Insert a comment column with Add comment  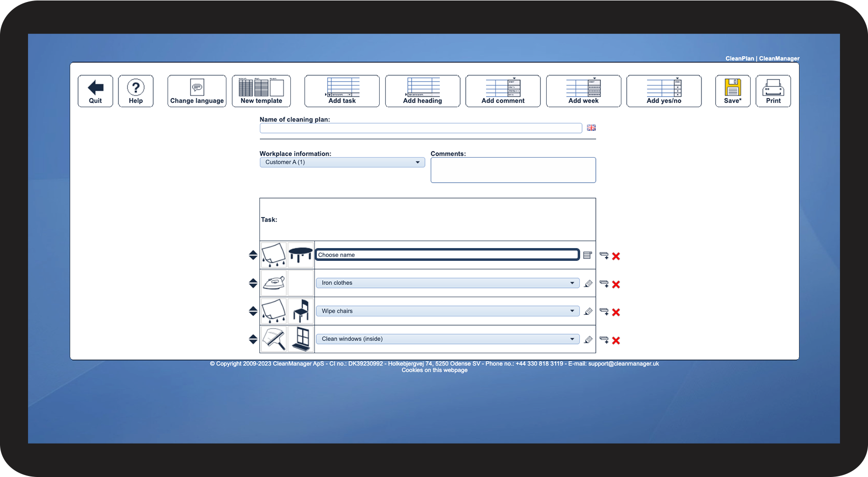tap(503, 91)
